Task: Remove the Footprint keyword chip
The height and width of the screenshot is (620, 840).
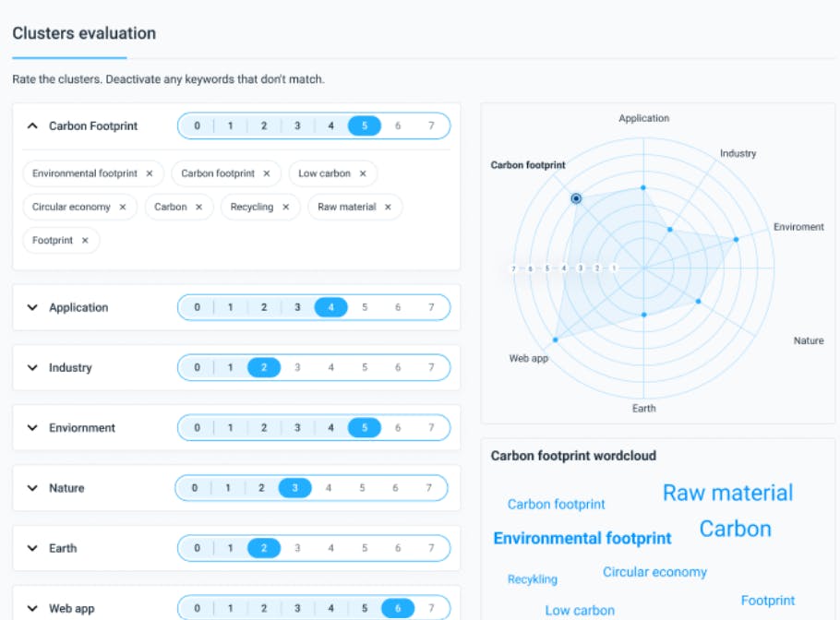Action: tap(85, 241)
